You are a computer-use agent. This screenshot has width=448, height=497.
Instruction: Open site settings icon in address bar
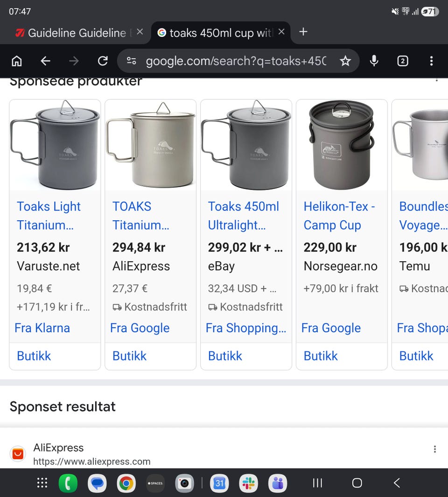click(132, 61)
